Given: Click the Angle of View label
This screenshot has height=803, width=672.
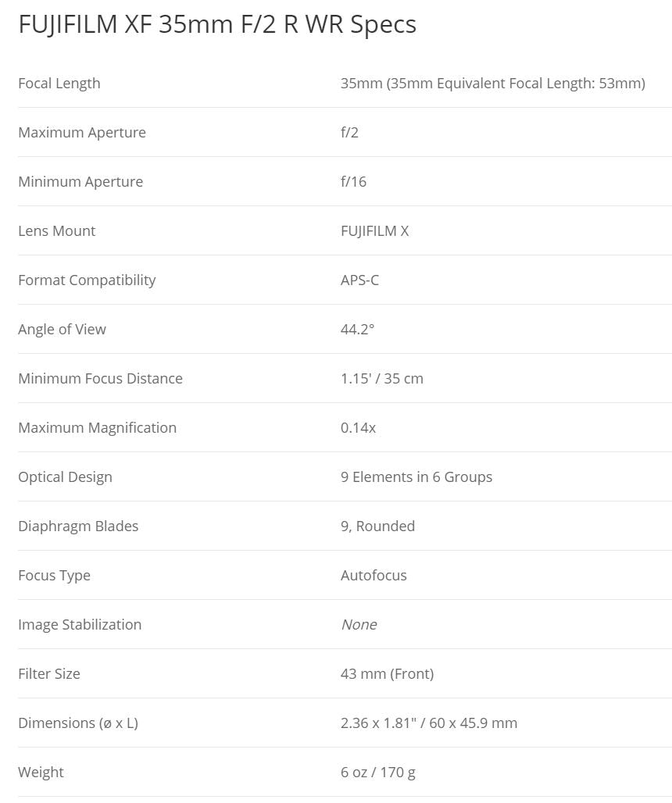Looking at the screenshot, I should [x=62, y=330].
